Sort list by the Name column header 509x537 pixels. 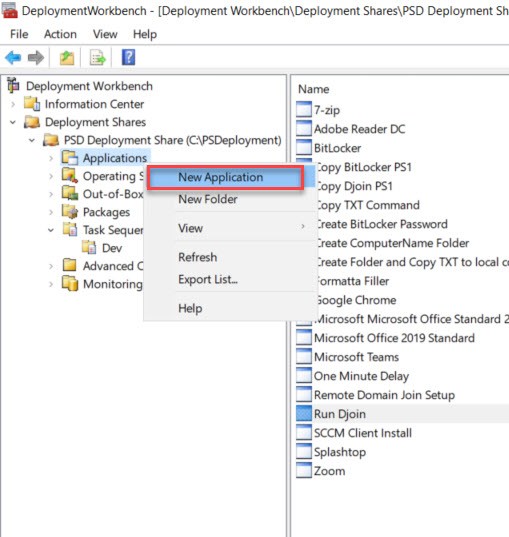coord(313,89)
